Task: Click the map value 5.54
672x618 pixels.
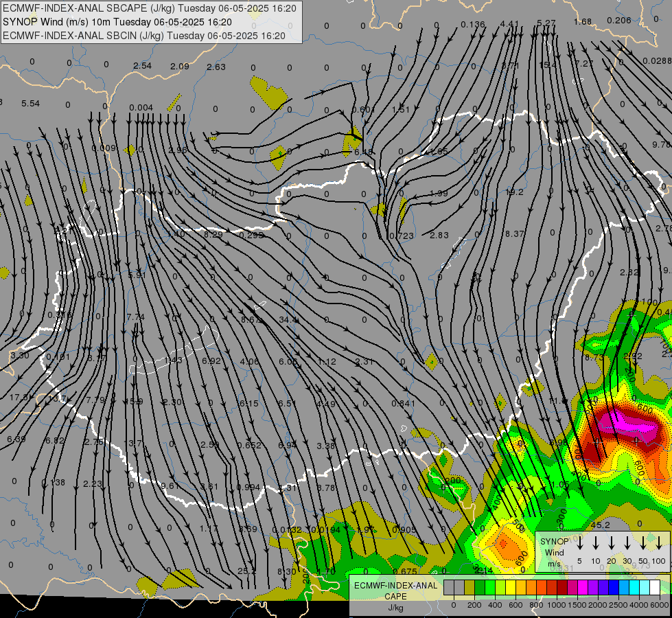Action: coord(30,104)
